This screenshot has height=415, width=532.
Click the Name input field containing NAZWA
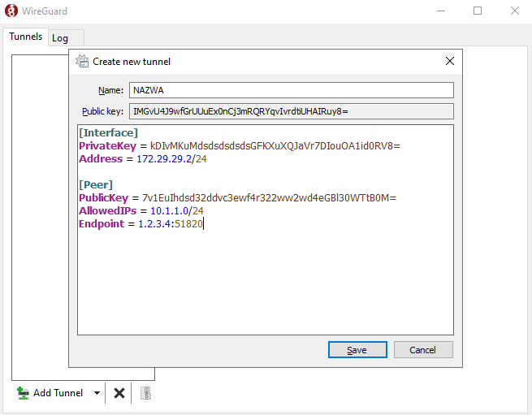(291, 90)
